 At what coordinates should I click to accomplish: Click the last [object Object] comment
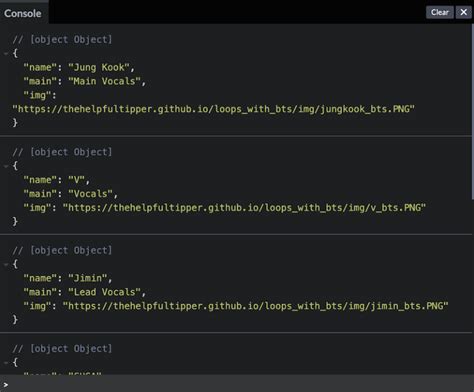[x=62, y=349]
